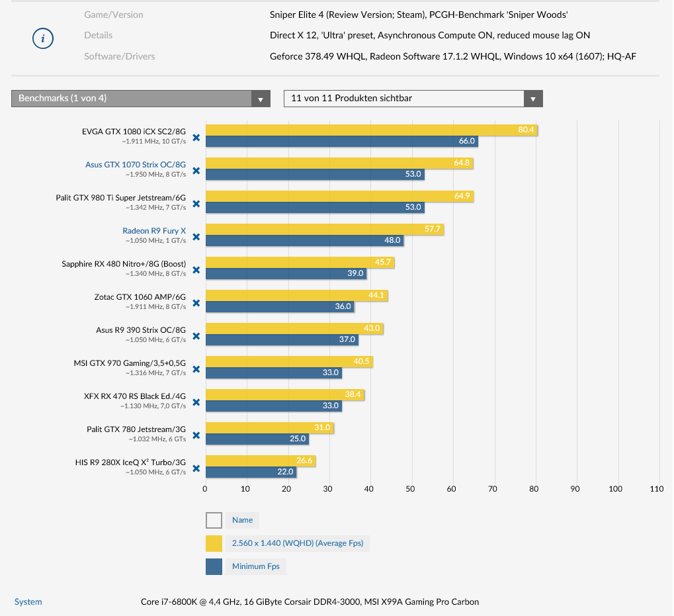Click the ~1.911 MHz, 10 GT/s subtitle
Viewport: 674px width, 616px height.
tap(154, 142)
